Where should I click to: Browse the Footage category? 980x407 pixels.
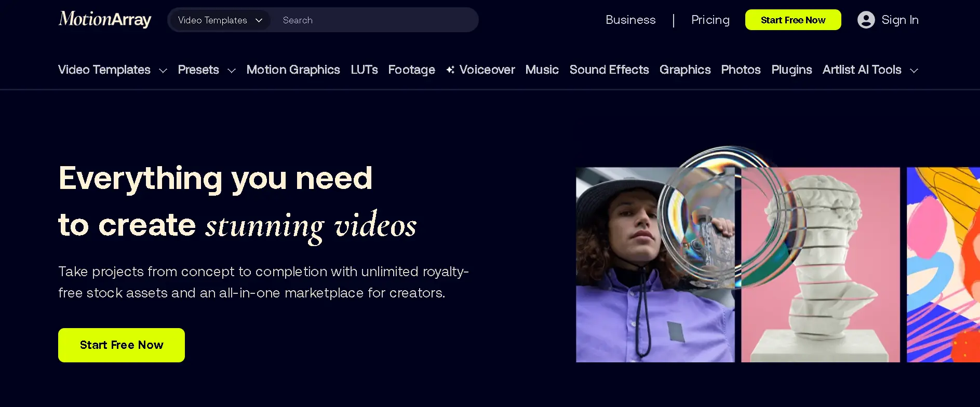[x=411, y=70]
